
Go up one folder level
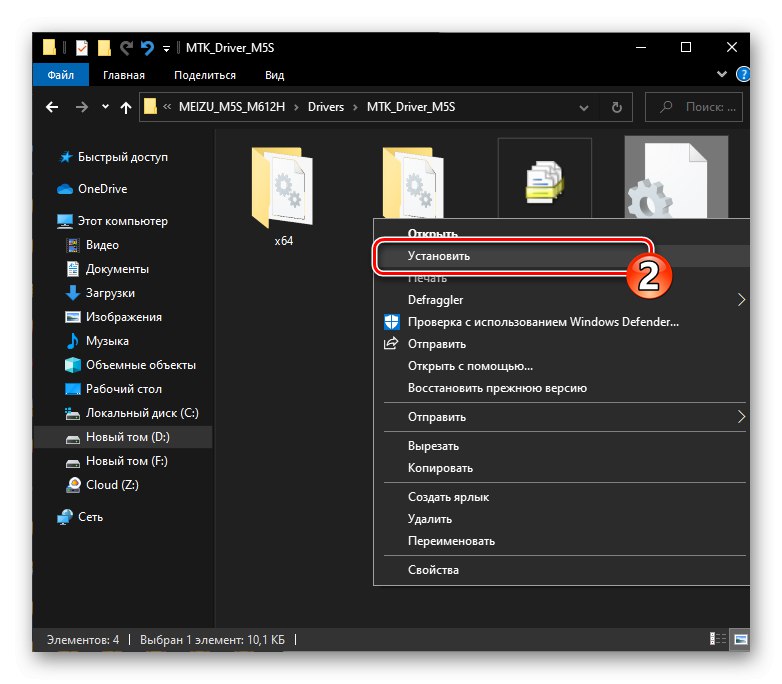[126, 107]
